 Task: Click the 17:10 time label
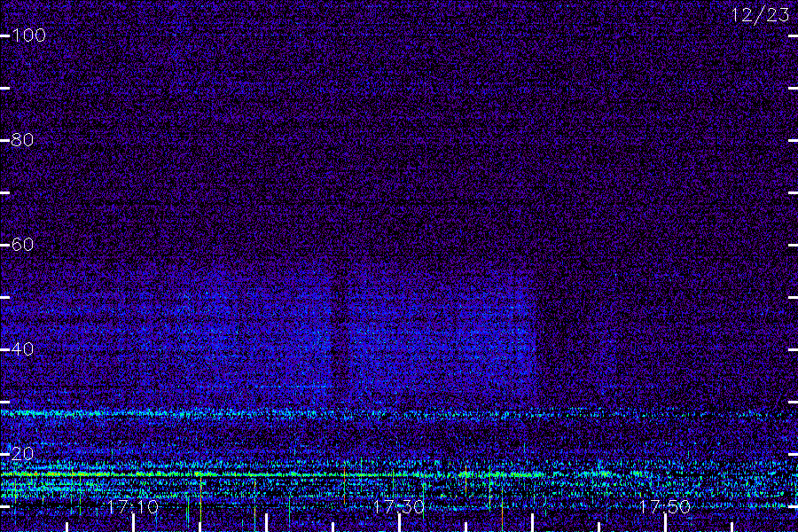(x=133, y=506)
